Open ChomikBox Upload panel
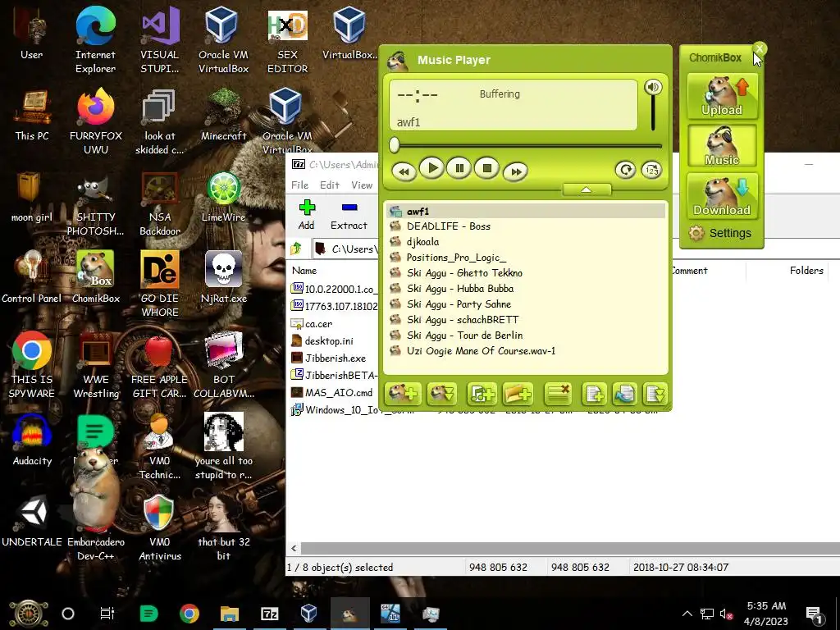Viewport: 840px width, 630px height. [x=722, y=97]
